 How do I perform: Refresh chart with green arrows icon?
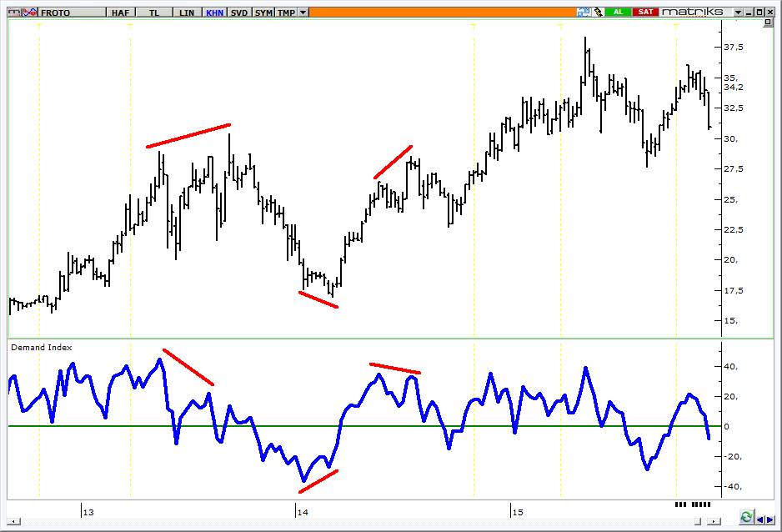746,517
